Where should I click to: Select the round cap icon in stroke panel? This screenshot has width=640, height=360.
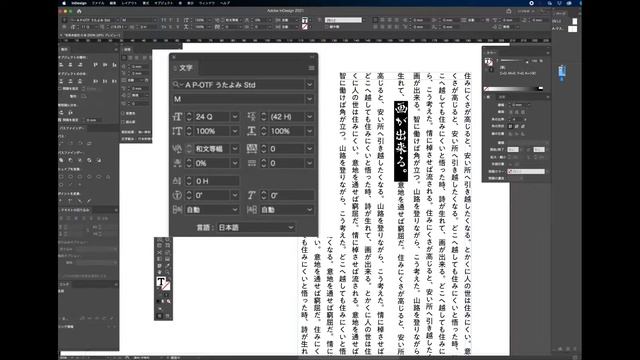(516, 112)
